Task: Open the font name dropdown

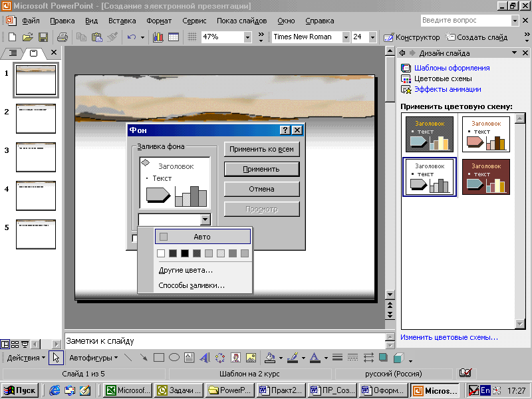Action: [346, 37]
